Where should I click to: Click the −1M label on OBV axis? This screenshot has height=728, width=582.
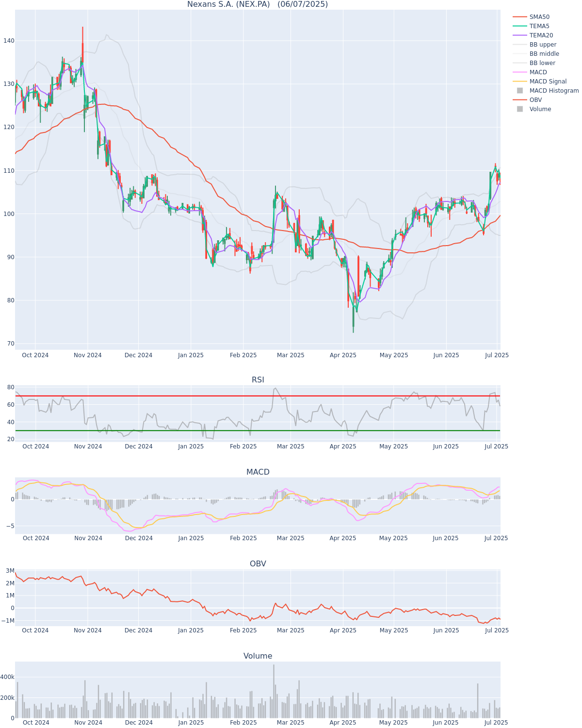tap(8, 621)
